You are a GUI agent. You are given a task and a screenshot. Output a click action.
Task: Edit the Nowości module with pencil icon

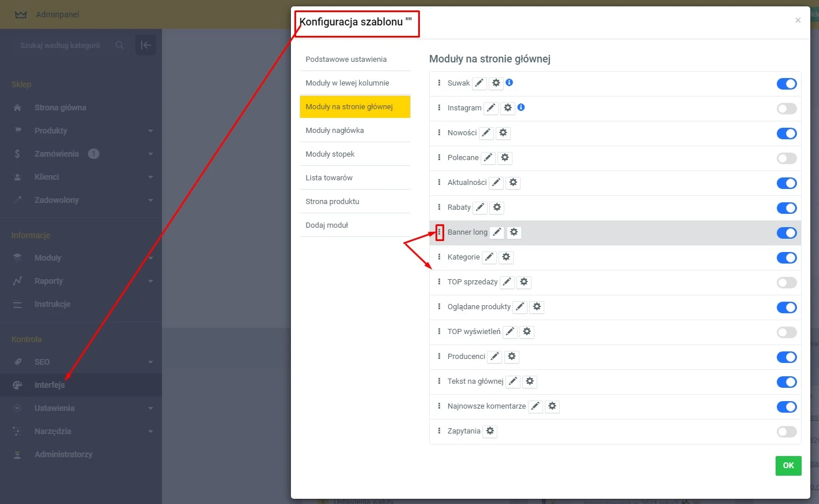tap(486, 133)
